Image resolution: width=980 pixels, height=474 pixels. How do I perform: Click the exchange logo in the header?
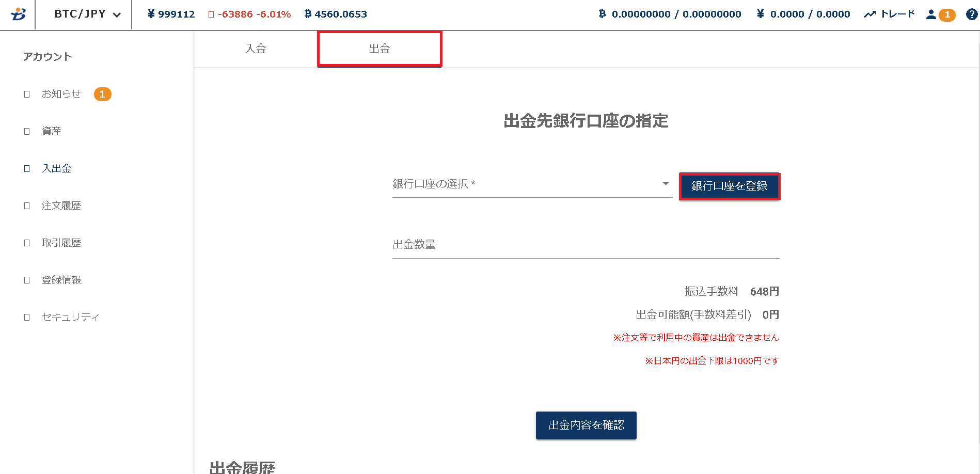[x=18, y=14]
